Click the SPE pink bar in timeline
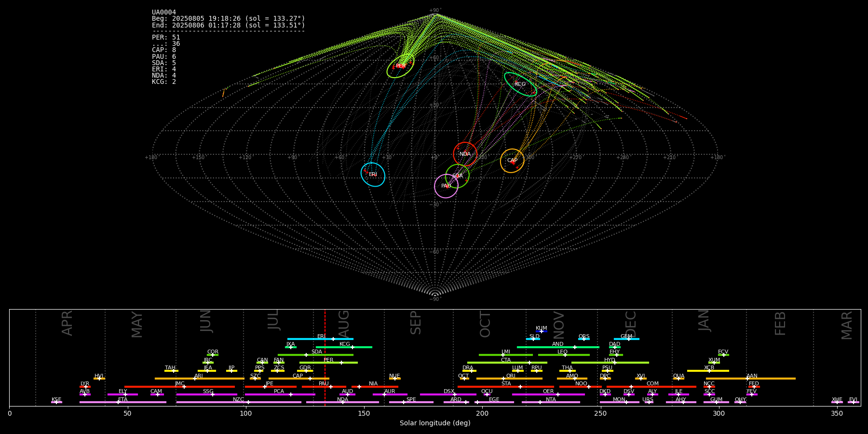The image size is (868, 434). click(x=411, y=402)
